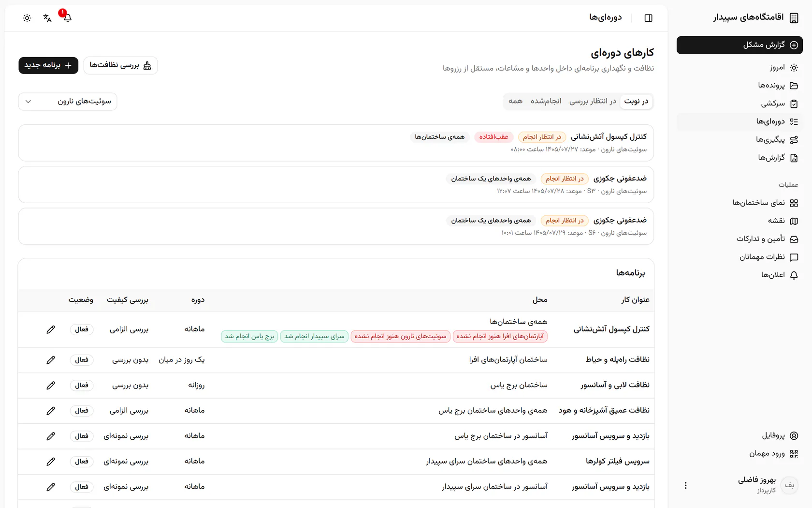The image size is (812, 508).
Task: Toggle the theme with the sun icon
Action: point(27,18)
